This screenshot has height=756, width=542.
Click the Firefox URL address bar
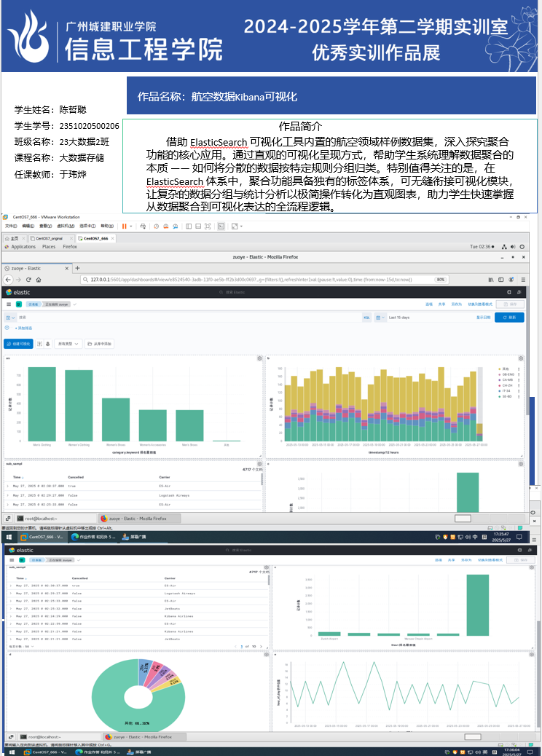point(255,280)
